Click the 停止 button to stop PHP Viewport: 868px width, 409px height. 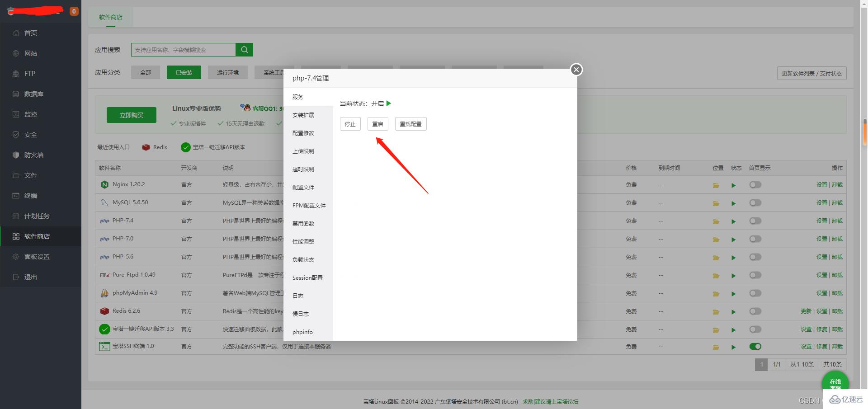350,124
